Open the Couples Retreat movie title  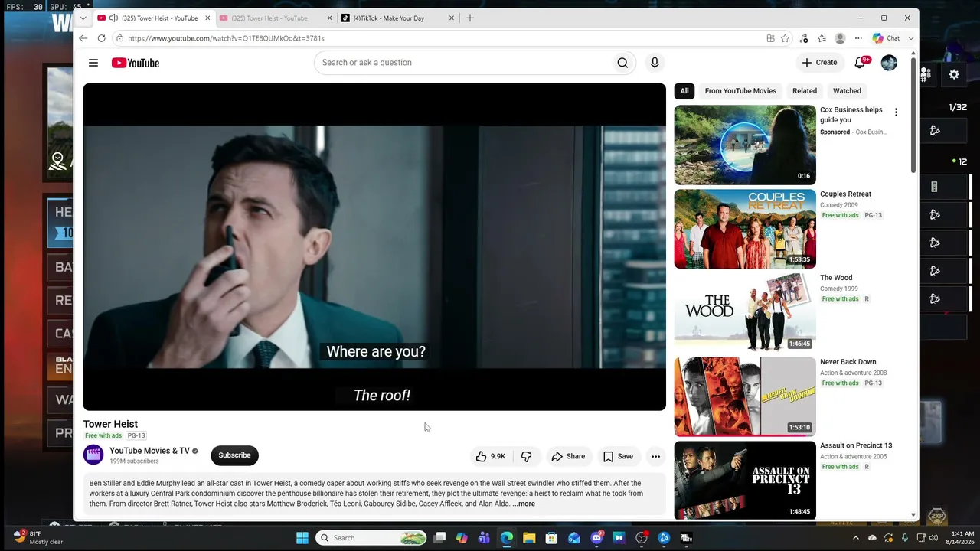(x=845, y=194)
